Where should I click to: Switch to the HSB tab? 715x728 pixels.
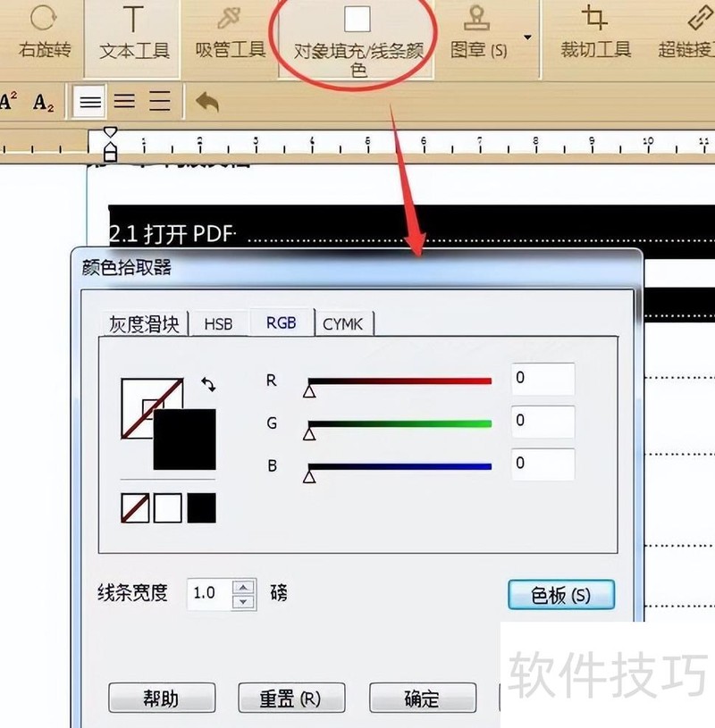pos(218,323)
